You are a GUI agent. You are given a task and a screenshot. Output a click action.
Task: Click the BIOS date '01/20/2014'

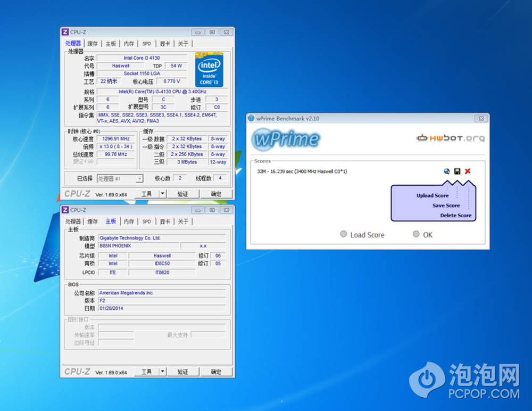click(x=162, y=308)
